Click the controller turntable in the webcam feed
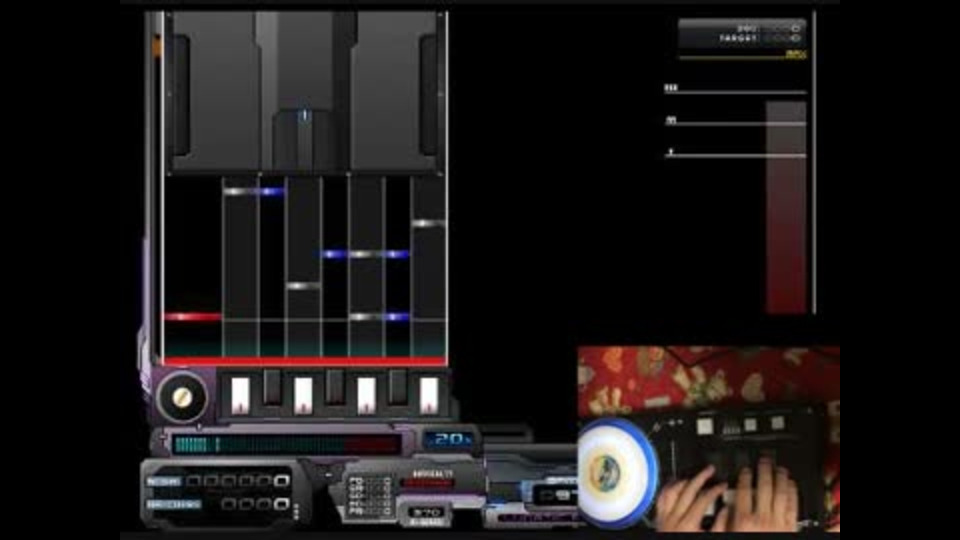 pyautogui.click(x=618, y=472)
